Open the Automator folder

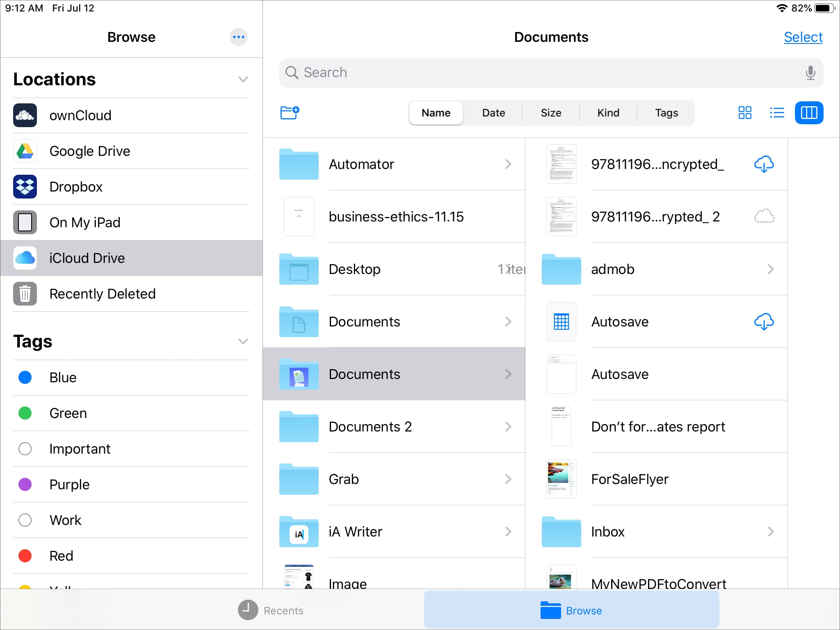pyautogui.click(x=394, y=164)
